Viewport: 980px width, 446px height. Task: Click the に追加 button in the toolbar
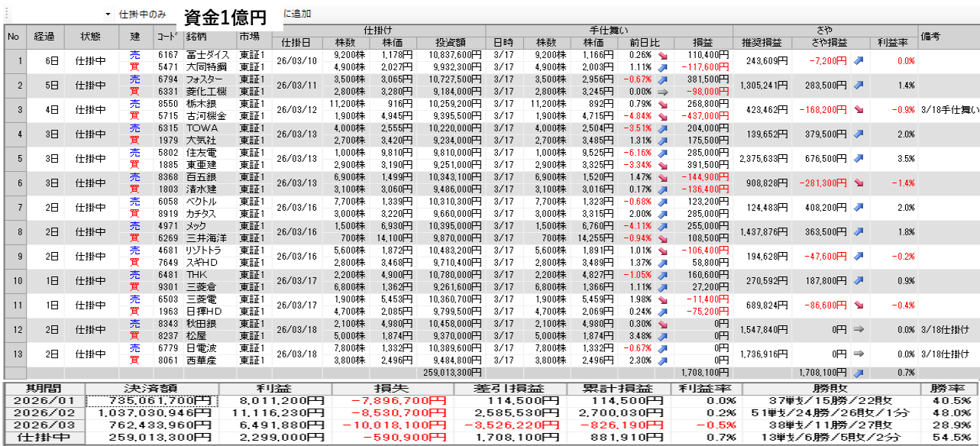297,15
